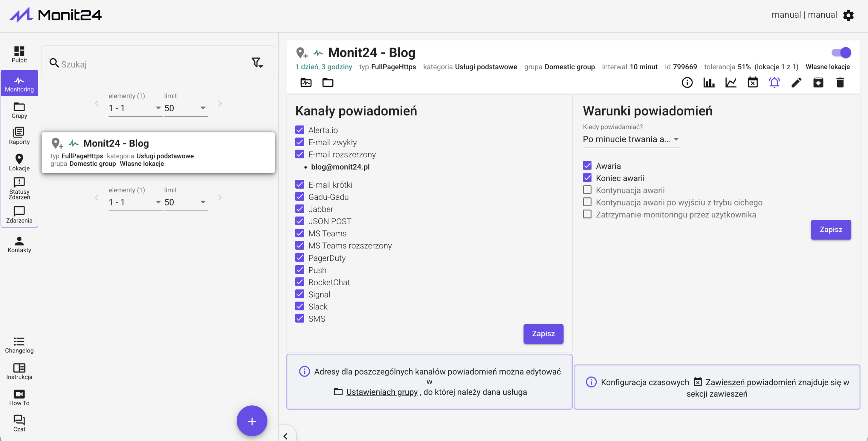Image resolution: width=868 pixels, height=441 pixels.
Task: Uncheck the Alerta.io channel
Action: [300, 130]
